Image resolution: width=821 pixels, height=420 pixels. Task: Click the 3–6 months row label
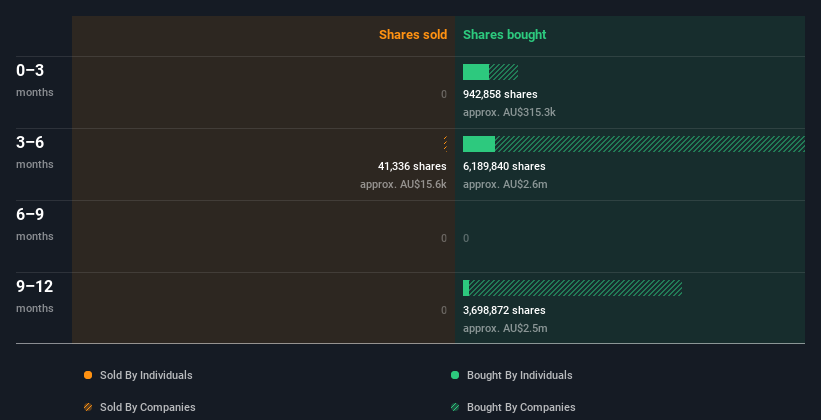[x=35, y=152]
